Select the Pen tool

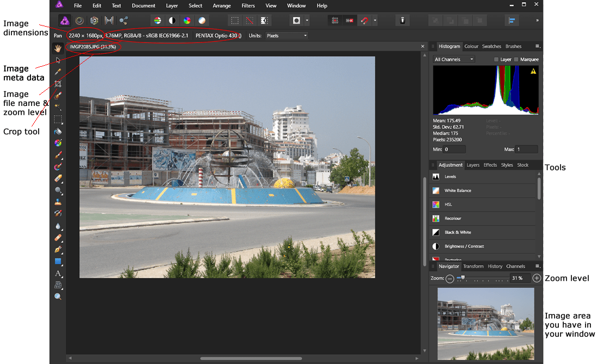click(58, 250)
